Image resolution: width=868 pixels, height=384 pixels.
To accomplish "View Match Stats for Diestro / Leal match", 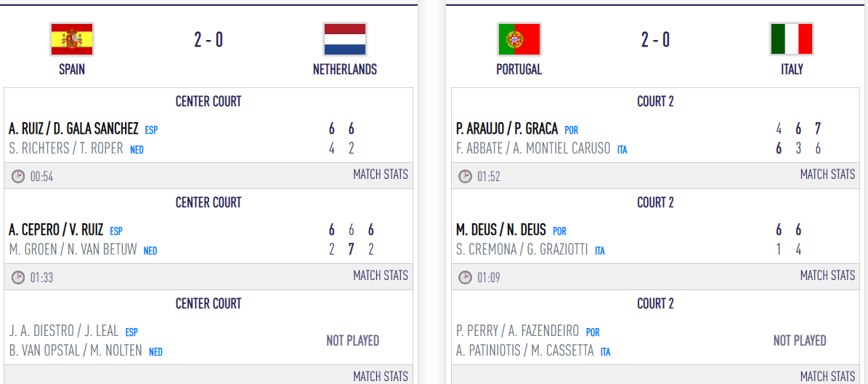I will coord(381,376).
